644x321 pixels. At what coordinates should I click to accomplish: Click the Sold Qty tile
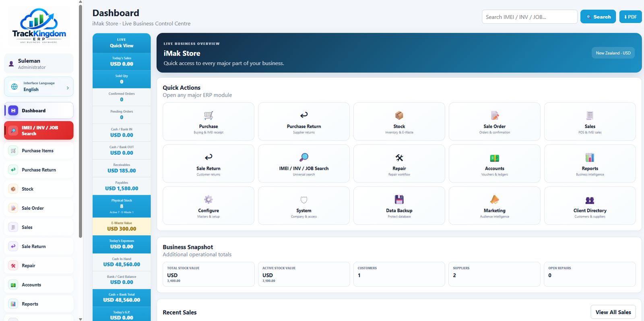point(122,79)
